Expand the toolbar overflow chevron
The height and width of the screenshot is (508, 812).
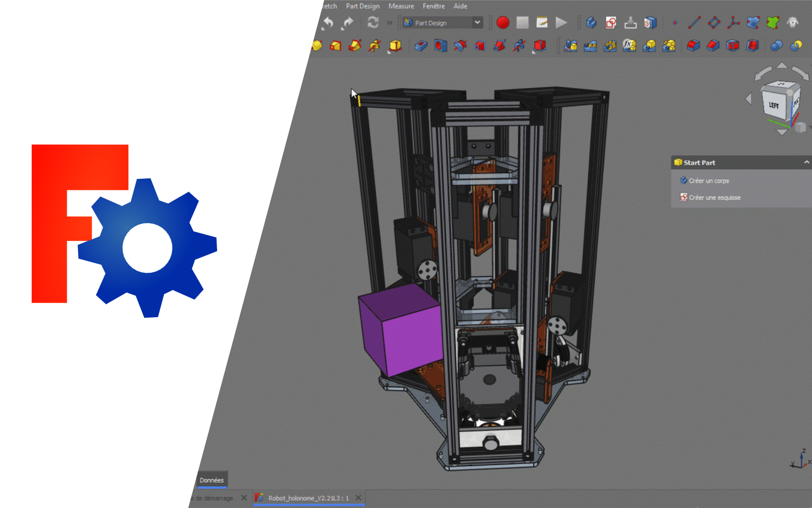389,22
